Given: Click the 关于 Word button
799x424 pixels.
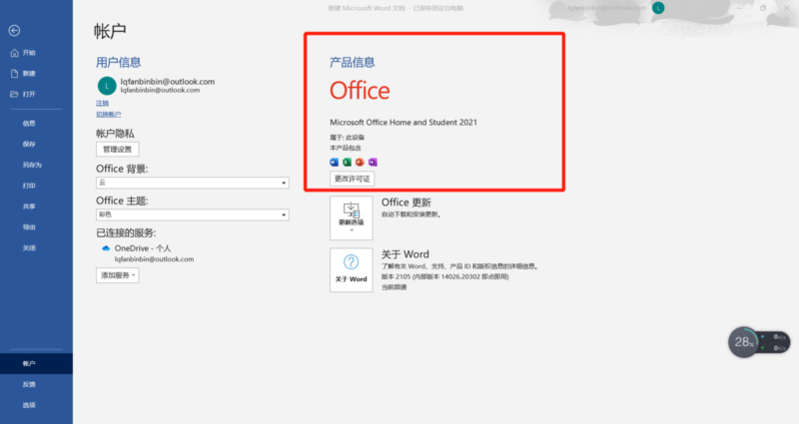Looking at the screenshot, I should click(x=351, y=269).
